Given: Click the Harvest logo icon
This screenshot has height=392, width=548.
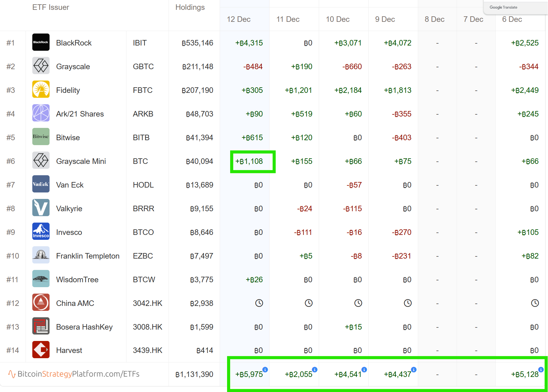Looking at the screenshot, I should [41, 350].
